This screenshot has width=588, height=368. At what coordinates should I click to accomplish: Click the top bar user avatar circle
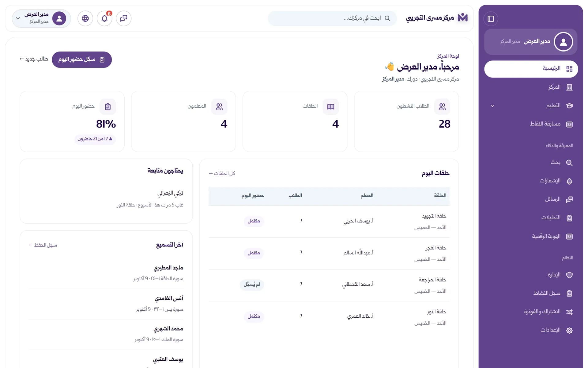click(x=59, y=18)
